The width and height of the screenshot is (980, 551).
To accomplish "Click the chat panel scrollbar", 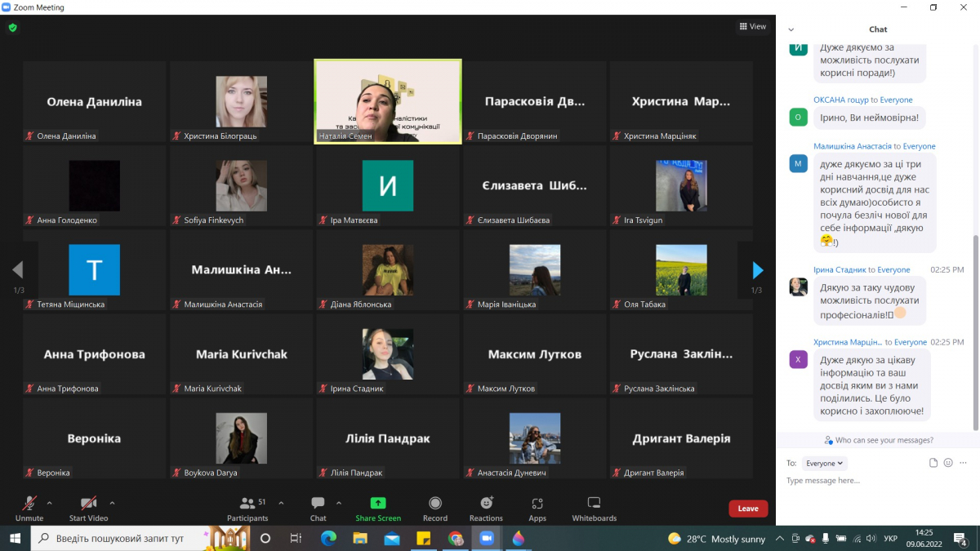I will 974,327.
